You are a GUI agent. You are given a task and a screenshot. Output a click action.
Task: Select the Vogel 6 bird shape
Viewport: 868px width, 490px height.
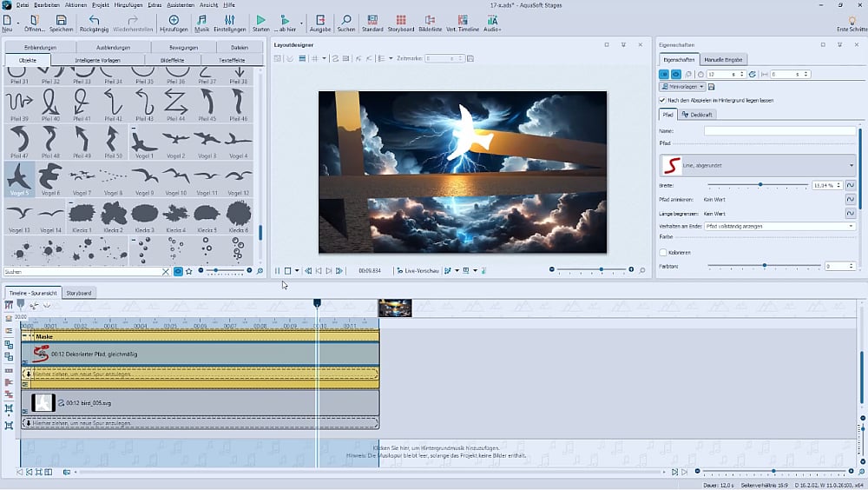pyautogui.click(x=50, y=177)
